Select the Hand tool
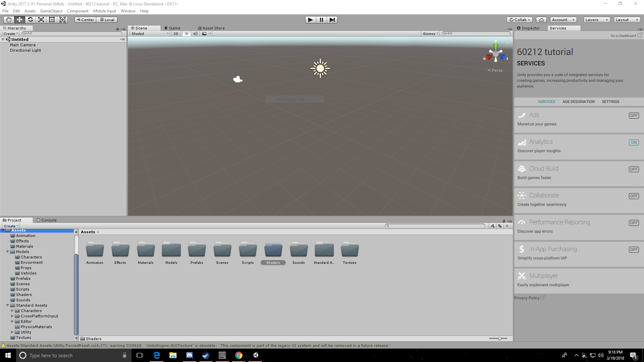The height and width of the screenshot is (362, 644). 9,20
